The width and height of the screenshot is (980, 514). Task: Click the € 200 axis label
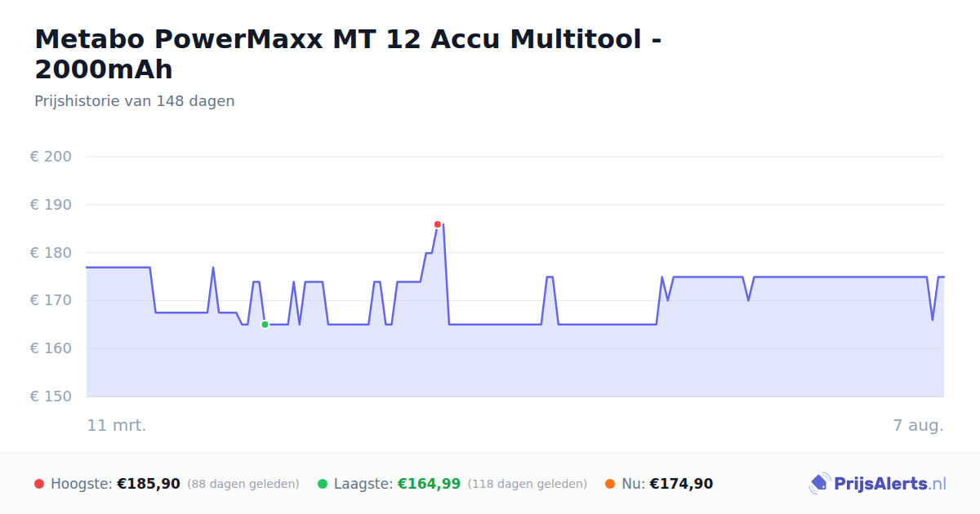click(51, 157)
